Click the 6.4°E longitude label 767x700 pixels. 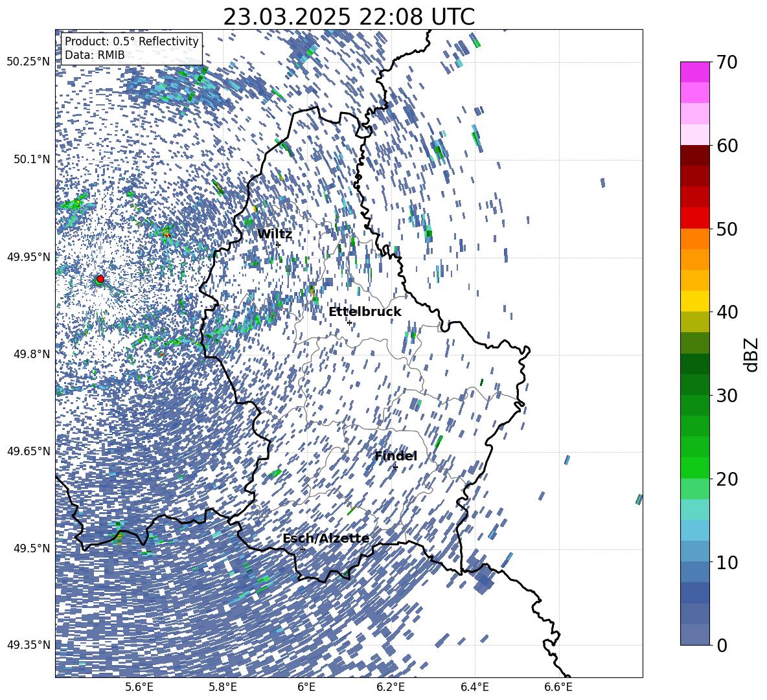click(474, 687)
